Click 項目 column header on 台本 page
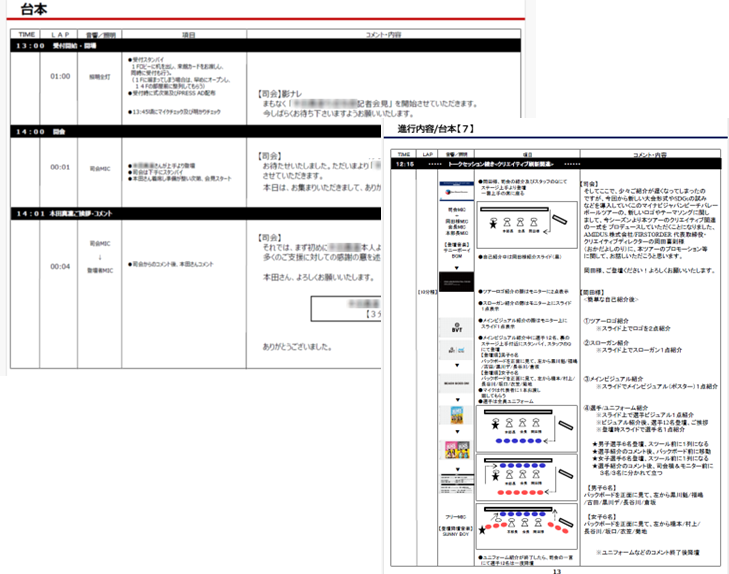 [x=188, y=34]
